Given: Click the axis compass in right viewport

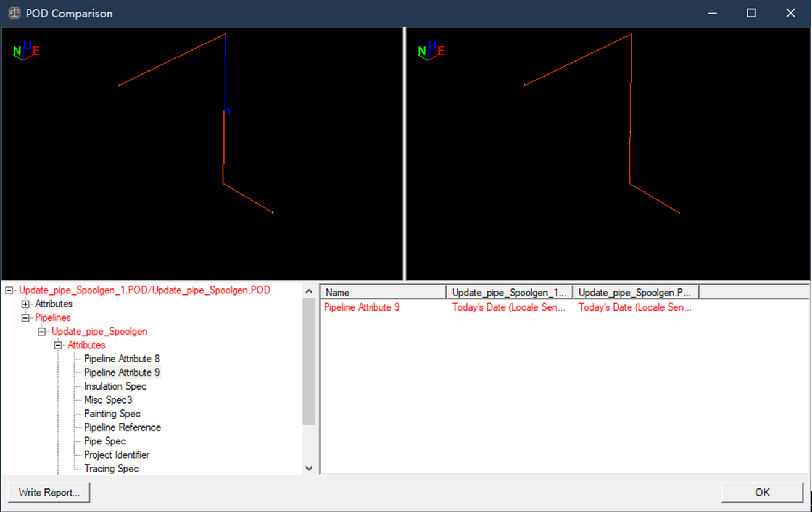Looking at the screenshot, I should tap(431, 51).
